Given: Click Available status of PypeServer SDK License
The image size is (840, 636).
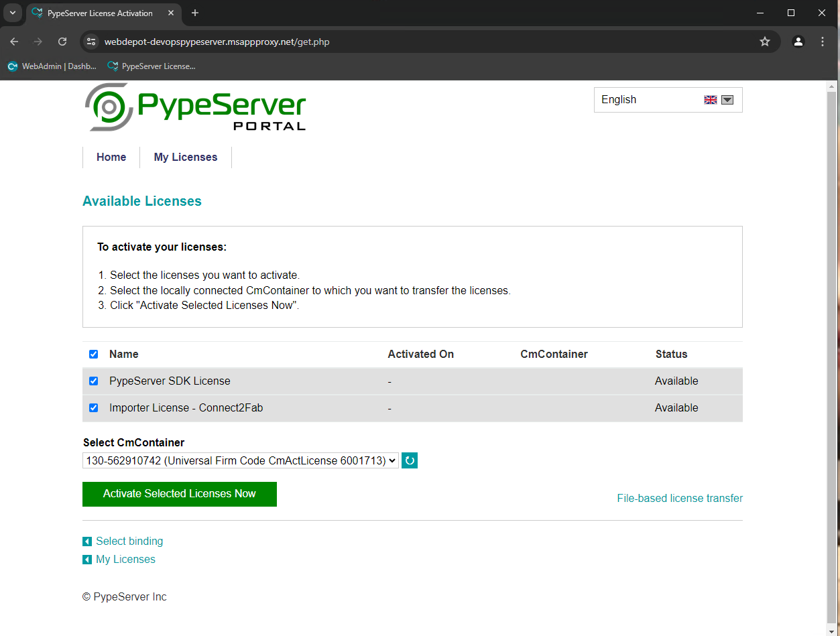Looking at the screenshot, I should 676,381.
